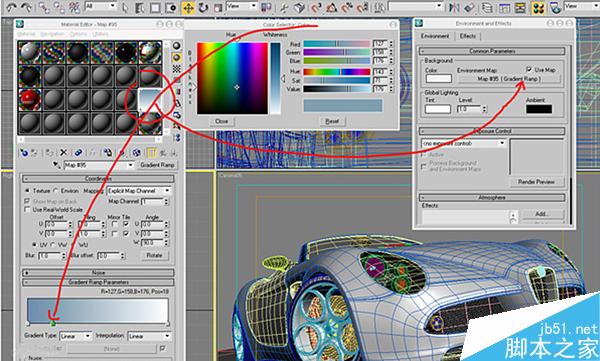Click the Map #95 Gradient Ramp environment button

(x=509, y=78)
